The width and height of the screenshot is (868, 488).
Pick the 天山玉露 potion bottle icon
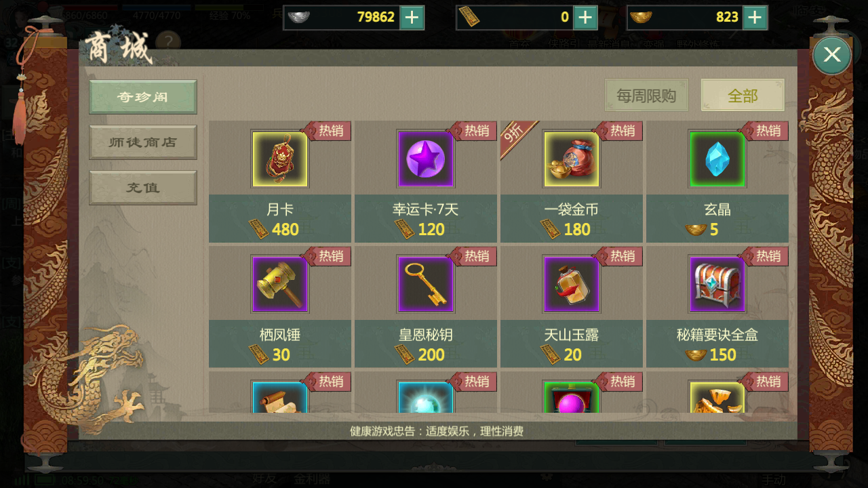click(x=572, y=285)
